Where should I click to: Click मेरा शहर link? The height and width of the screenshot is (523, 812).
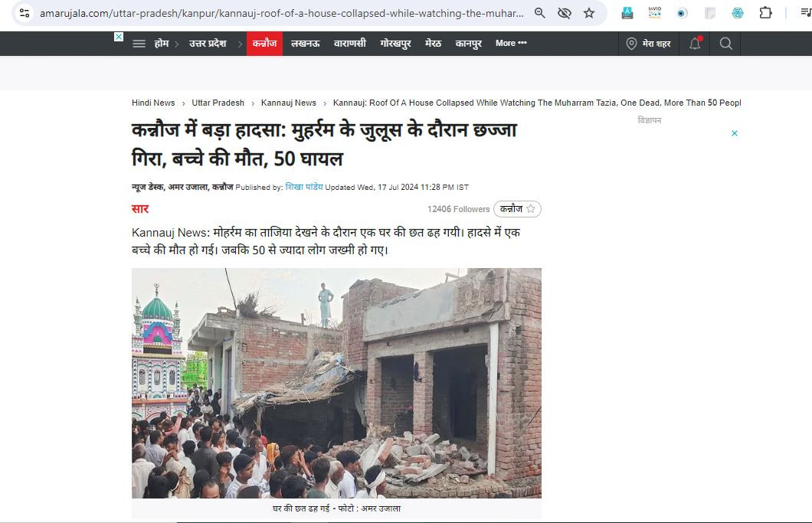[656, 44]
